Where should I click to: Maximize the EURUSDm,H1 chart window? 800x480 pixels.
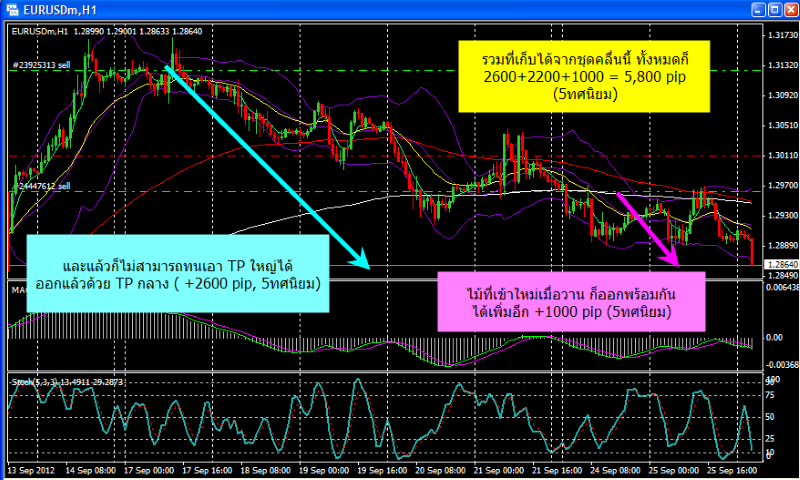coord(774,10)
